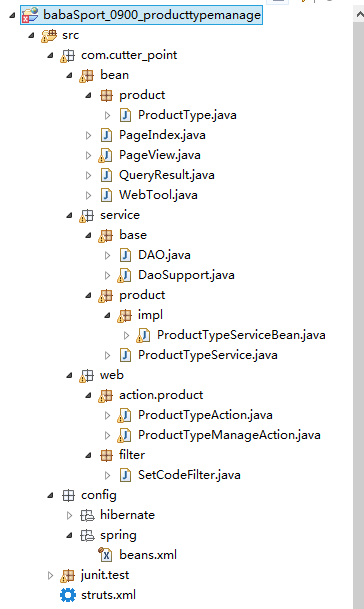
Task: Select the PageView.java label
Action: coord(160,155)
